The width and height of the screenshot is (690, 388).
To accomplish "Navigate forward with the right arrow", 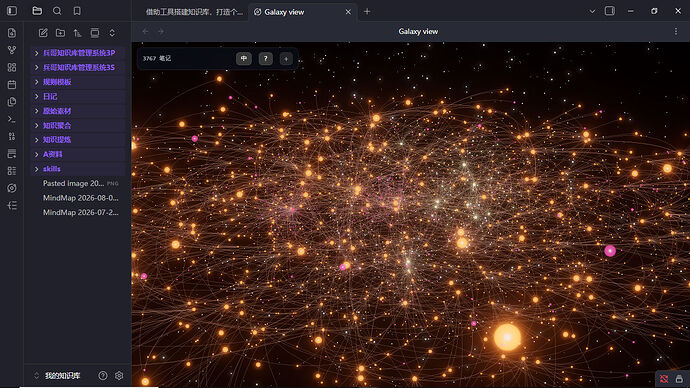I will pos(161,31).
